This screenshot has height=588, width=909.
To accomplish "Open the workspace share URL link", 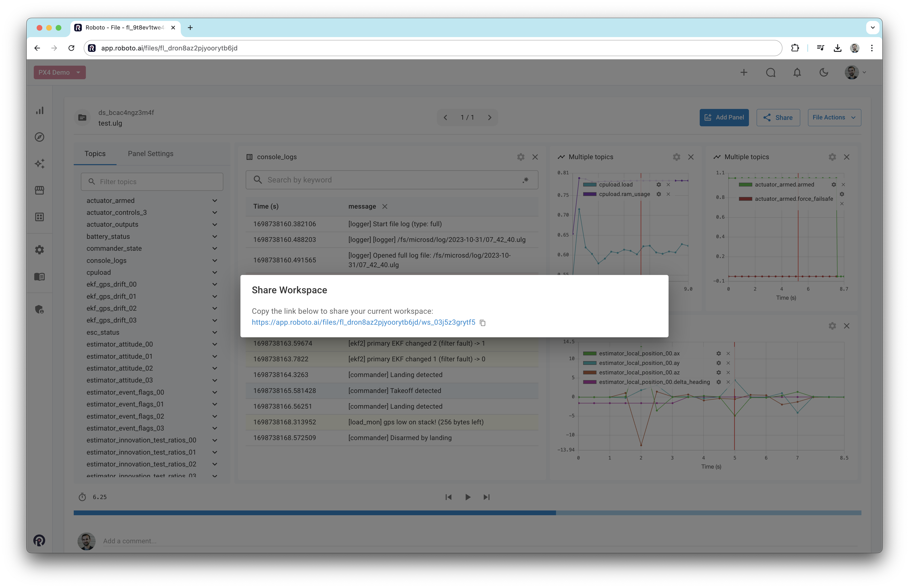I will 363,322.
